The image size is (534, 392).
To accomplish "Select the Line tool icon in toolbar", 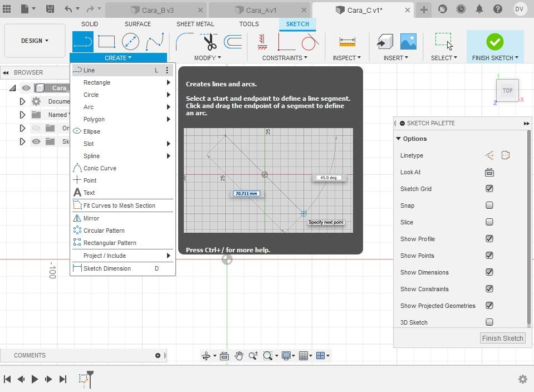I will [x=83, y=42].
